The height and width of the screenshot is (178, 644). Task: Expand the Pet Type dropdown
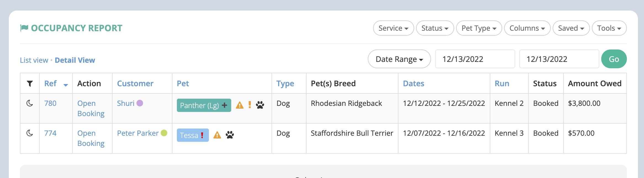click(479, 28)
